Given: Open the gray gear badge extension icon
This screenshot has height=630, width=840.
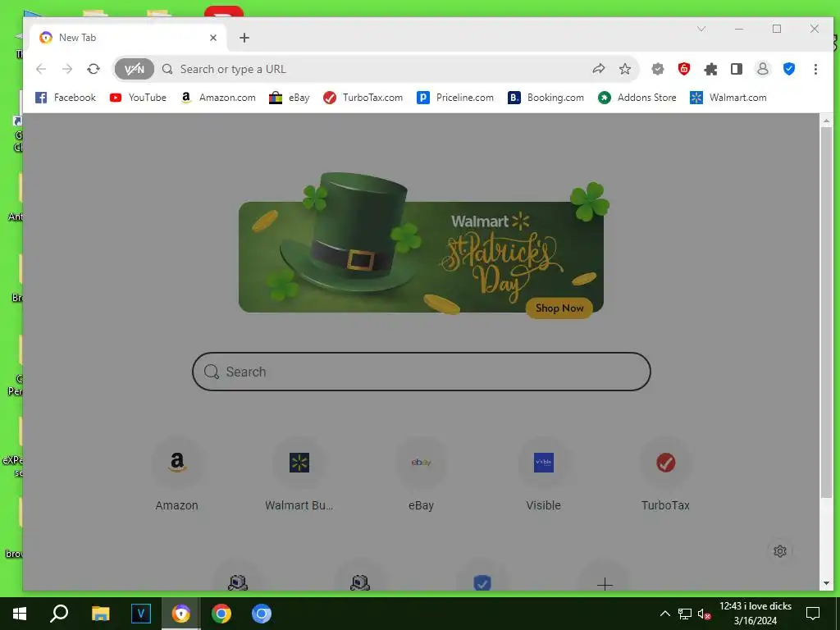Looking at the screenshot, I should [x=658, y=69].
